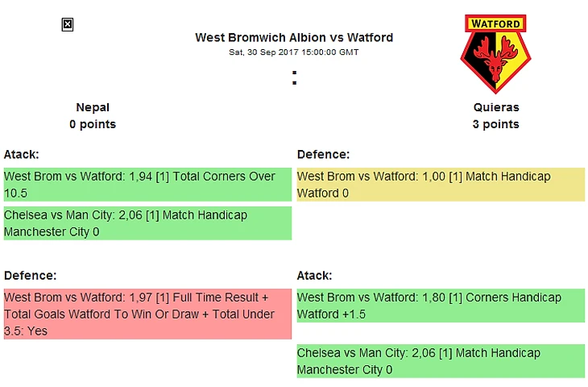The image size is (588, 387).
Task: Click the yellow Match Handicap Watford 0 bet
Action: [441, 185]
